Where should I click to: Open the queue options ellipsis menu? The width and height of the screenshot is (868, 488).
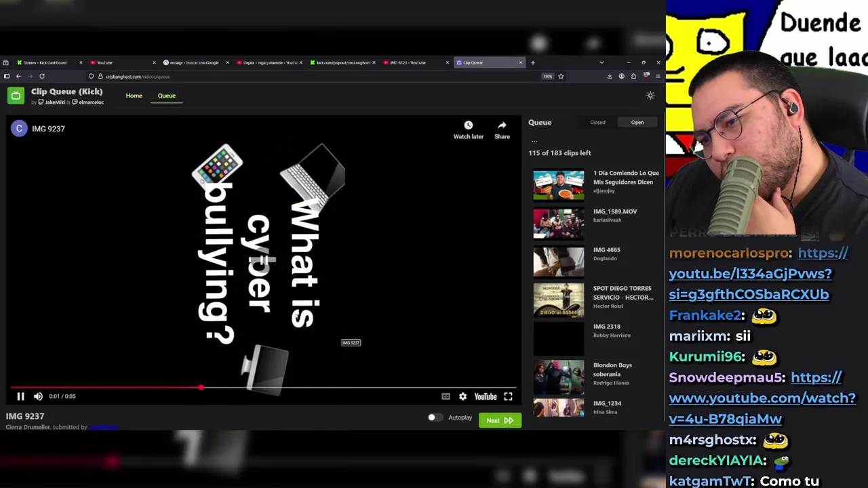534,141
